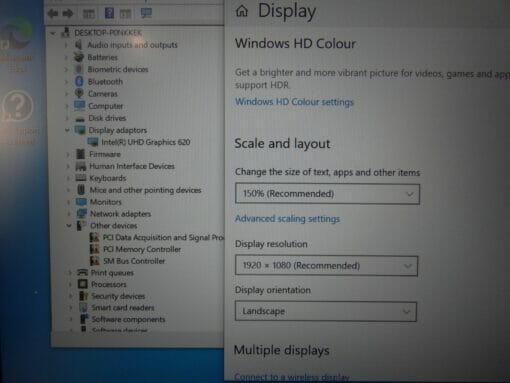Viewport: 510px width, 383px height.
Task: Open the Help icon in Device Manager toolbar
Action: (x=109, y=13)
